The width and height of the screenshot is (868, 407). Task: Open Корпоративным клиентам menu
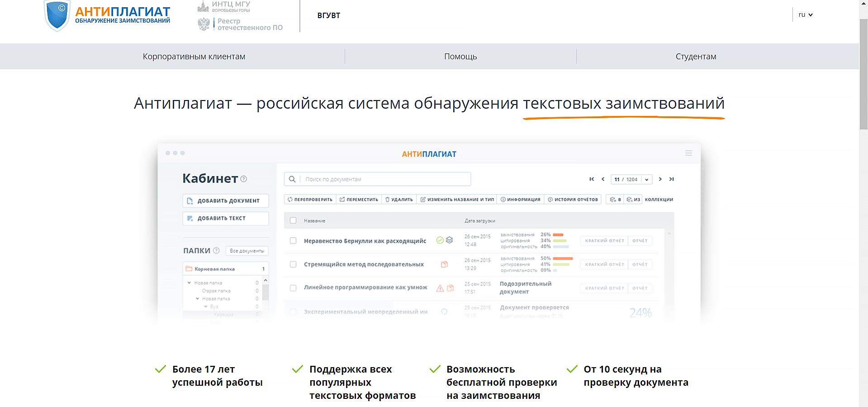point(194,57)
